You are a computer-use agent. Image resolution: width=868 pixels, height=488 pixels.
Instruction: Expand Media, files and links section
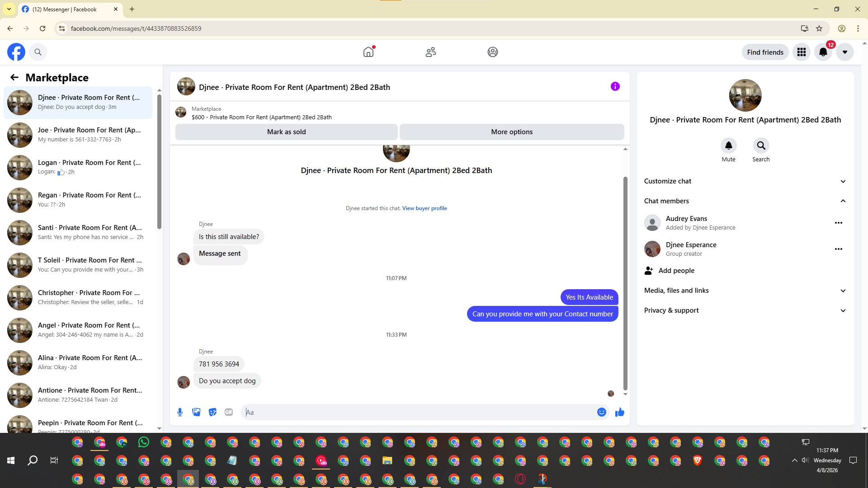point(843,291)
